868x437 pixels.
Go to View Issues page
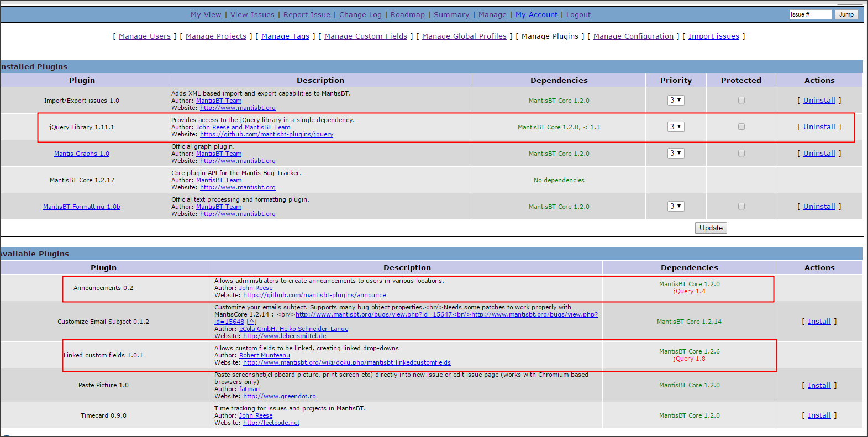point(252,15)
